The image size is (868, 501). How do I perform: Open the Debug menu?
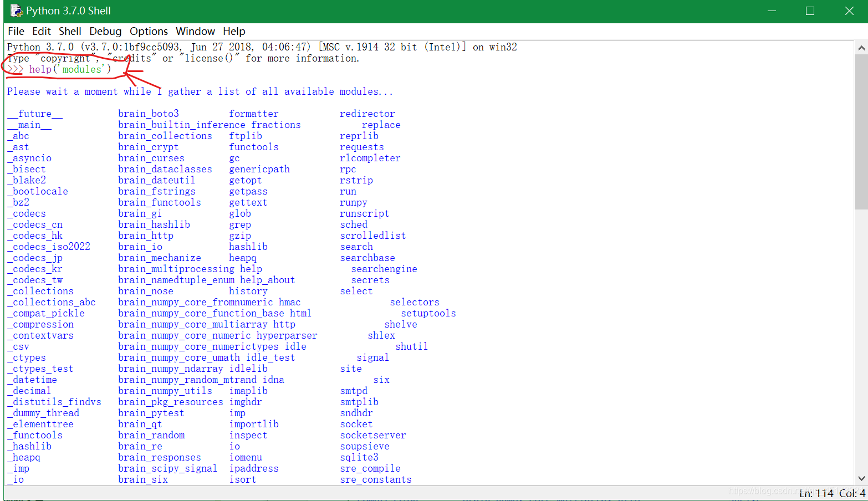point(105,31)
